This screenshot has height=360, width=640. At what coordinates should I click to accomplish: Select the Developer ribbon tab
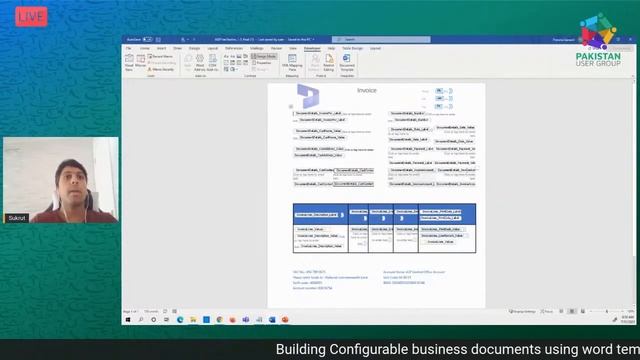(x=312, y=48)
